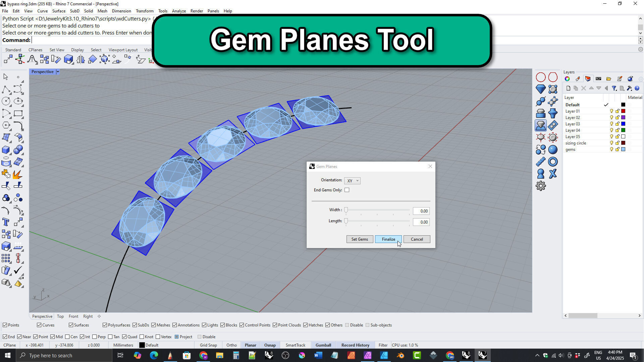Screen dimensions: 644x362
Task: Select the circle tool in left toolbar
Action: click(6, 101)
